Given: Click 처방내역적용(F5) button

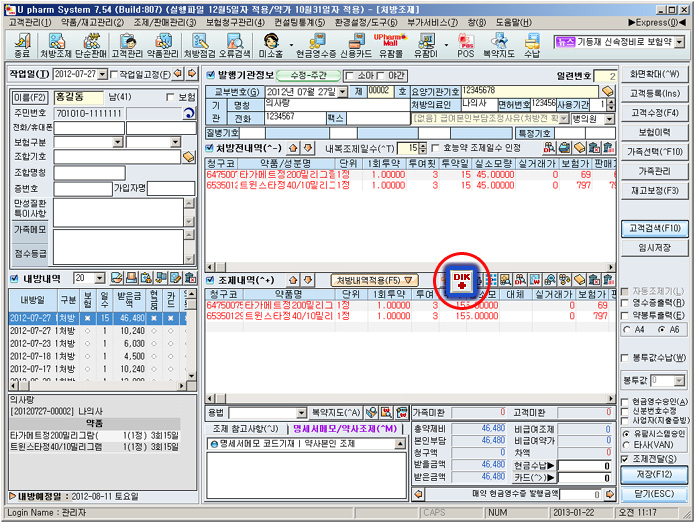Looking at the screenshot, I should pyautogui.click(x=375, y=281).
